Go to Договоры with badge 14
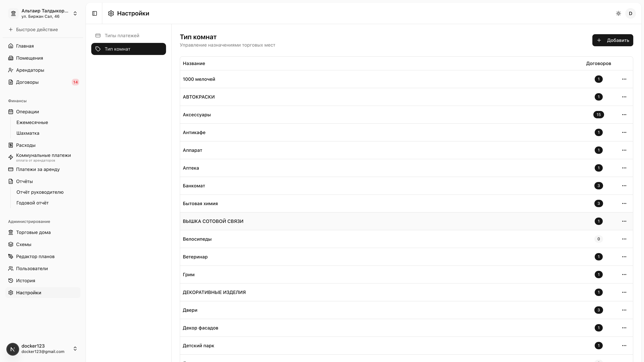 43,82
